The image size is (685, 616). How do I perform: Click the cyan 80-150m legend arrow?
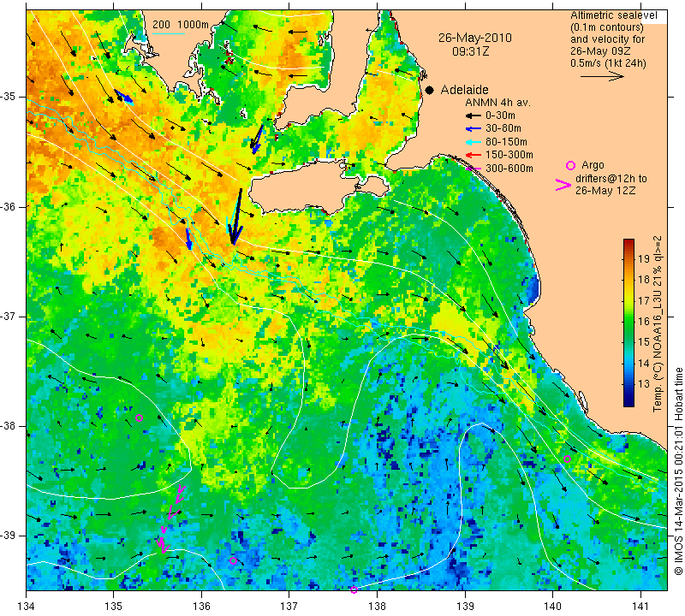point(473,142)
